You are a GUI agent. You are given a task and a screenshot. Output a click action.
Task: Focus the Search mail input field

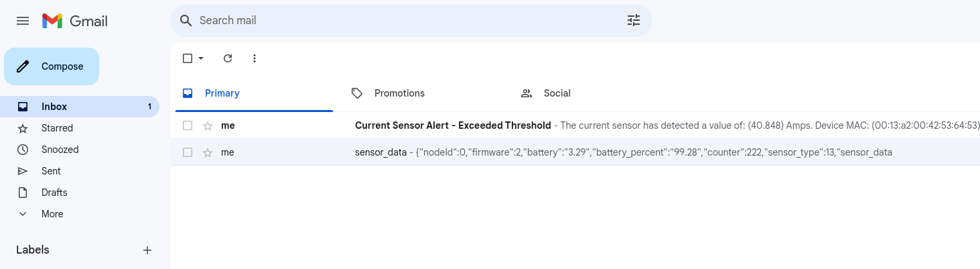coord(409,21)
